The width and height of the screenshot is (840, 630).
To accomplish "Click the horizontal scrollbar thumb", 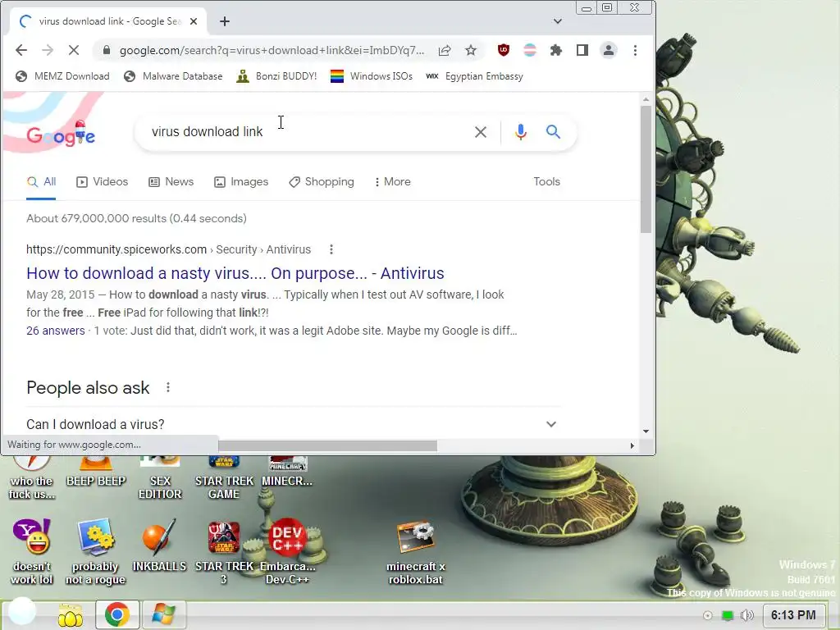I will (327, 445).
